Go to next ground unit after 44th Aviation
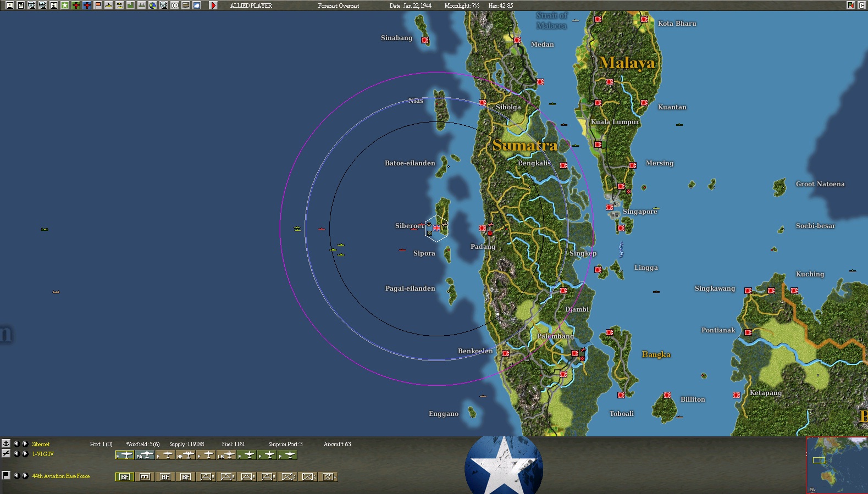This screenshot has height=494, width=868. click(25, 475)
